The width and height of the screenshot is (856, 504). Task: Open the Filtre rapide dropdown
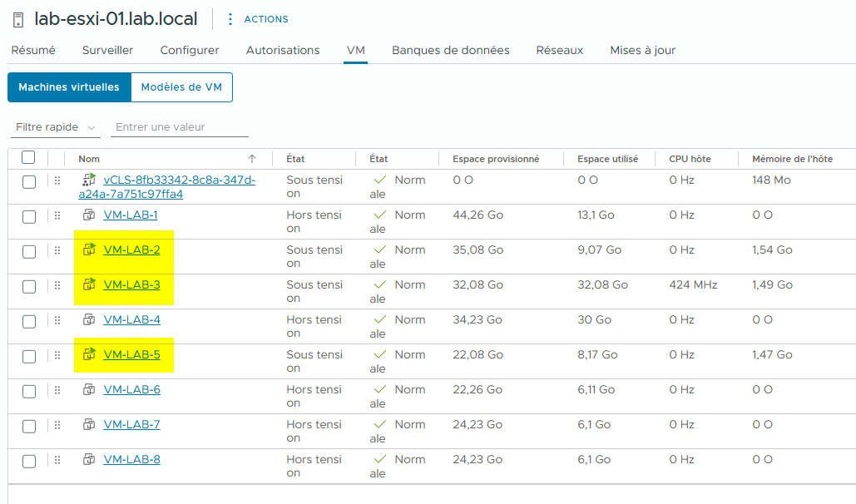pos(56,127)
